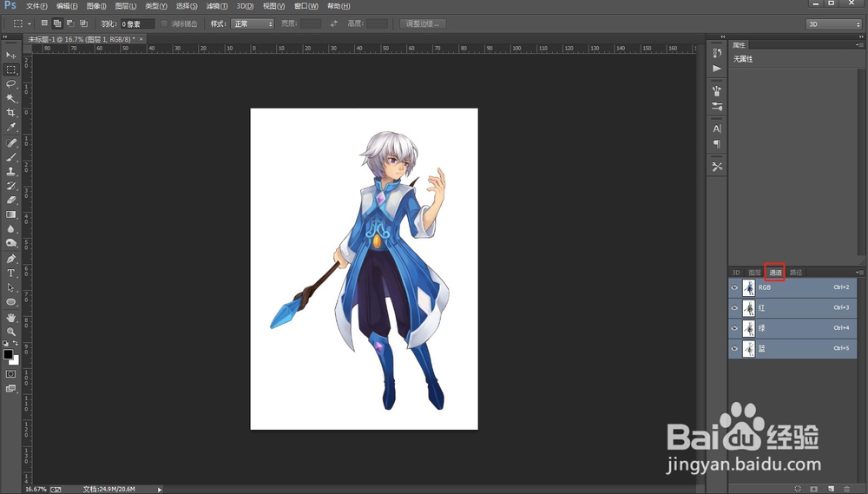Switch to the 路径 paths tab

coord(795,273)
